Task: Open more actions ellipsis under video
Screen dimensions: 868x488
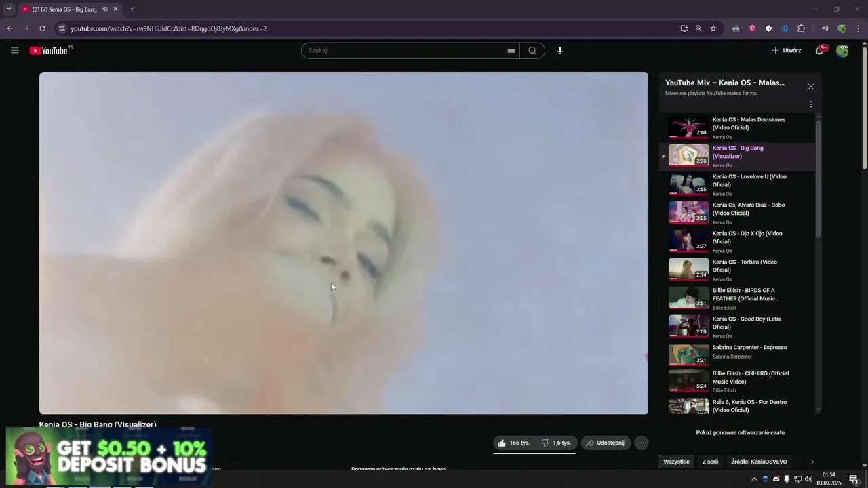Action: [641, 443]
